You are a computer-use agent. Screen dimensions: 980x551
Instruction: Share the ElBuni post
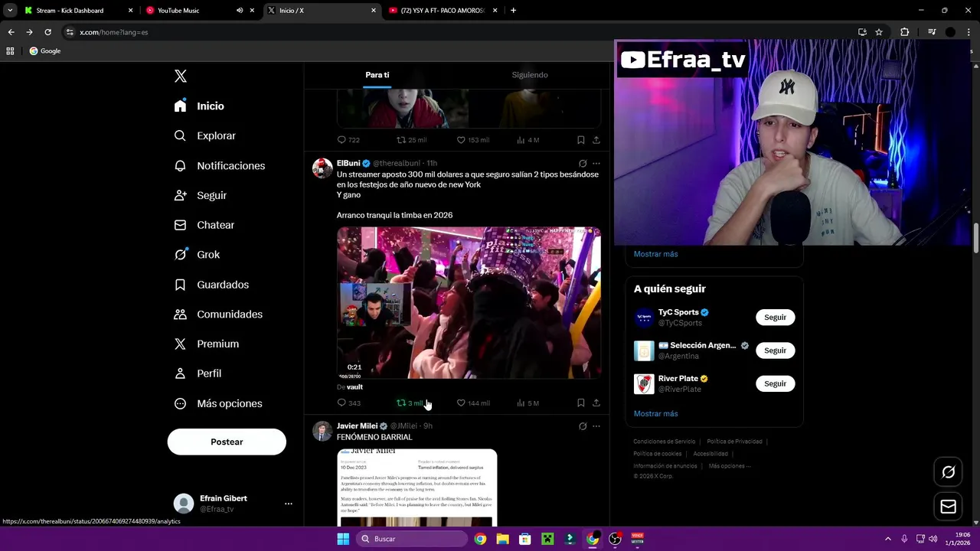pos(596,403)
